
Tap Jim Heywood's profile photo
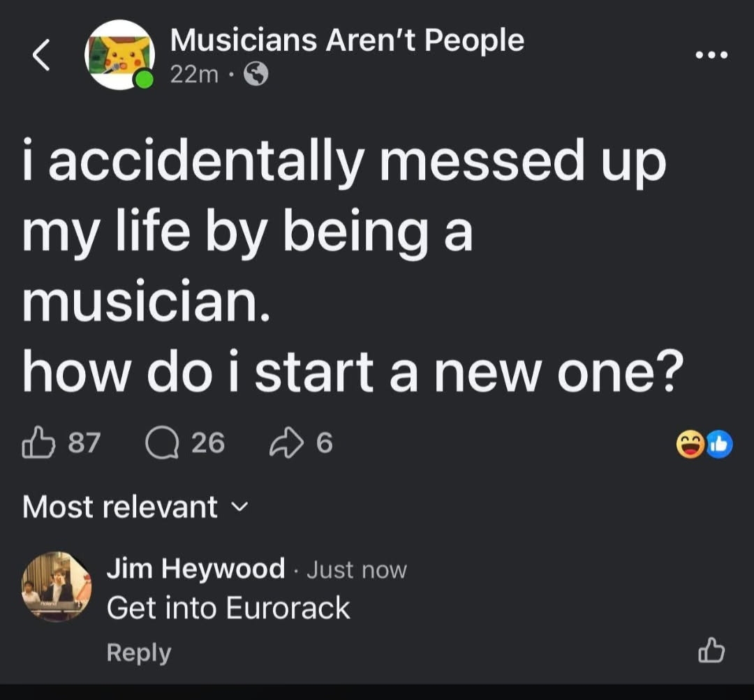(x=56, y=586)
